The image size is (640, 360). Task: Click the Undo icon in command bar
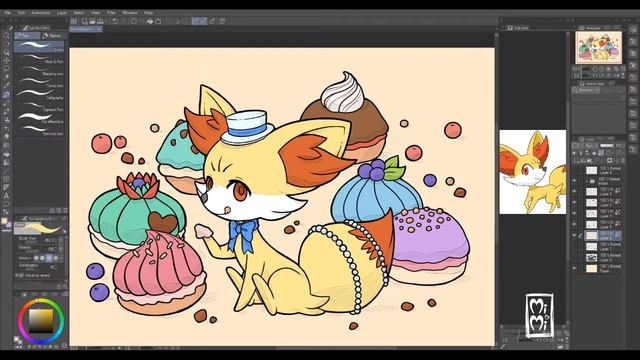(115, 21)
